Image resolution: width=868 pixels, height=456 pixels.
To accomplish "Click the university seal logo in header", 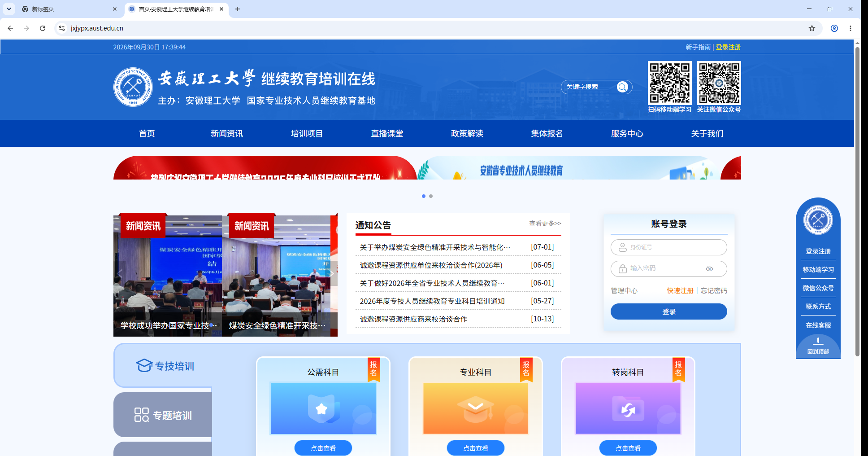I will coord(133,87).
